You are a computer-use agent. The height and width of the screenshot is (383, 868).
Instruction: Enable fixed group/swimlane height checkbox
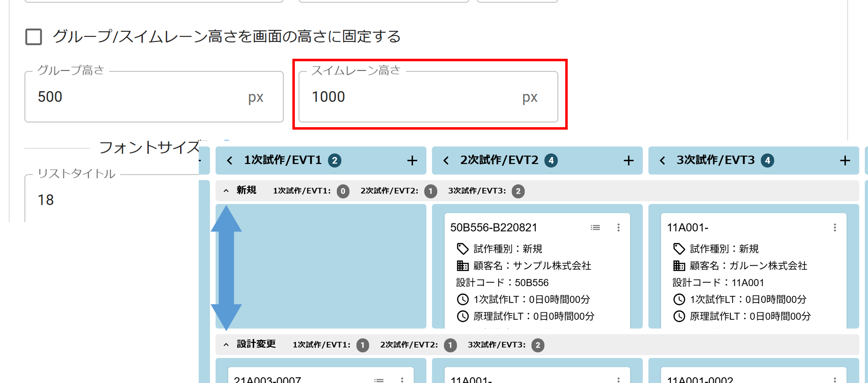click(34, 37)
